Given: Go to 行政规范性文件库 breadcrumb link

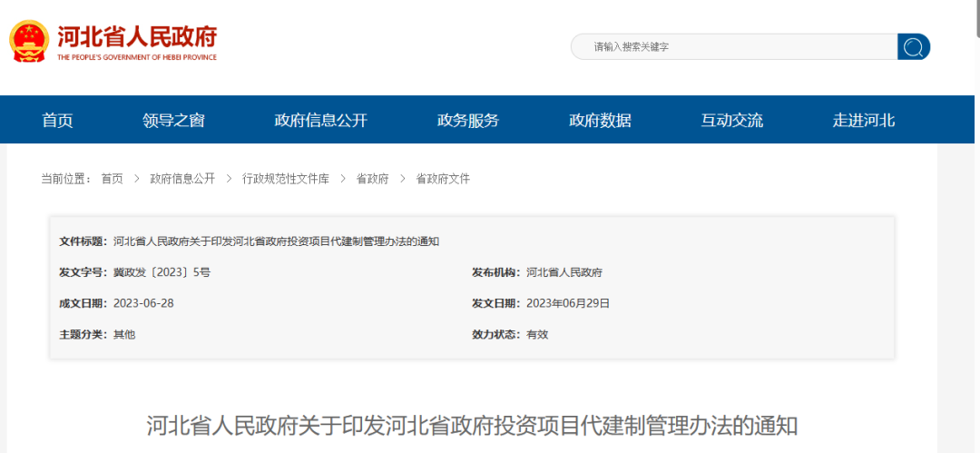Looking at the screenshot, I should tap(286, 179).
